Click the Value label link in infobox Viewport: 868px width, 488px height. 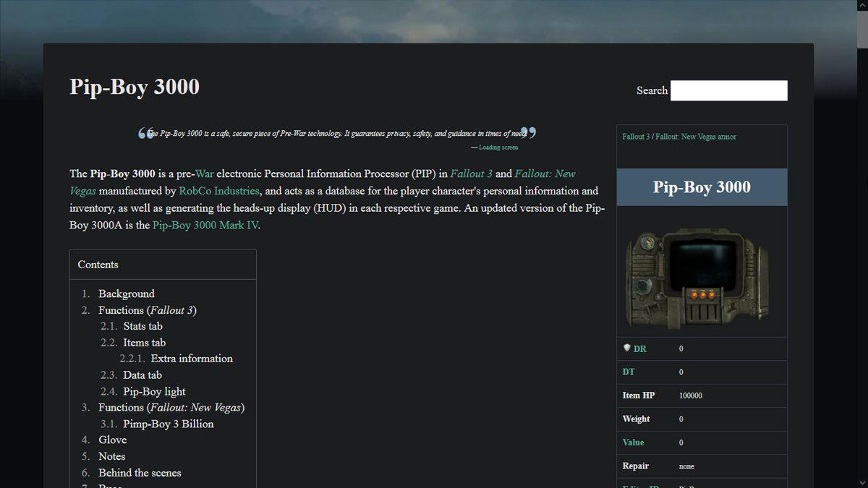[x=633, y=442]
